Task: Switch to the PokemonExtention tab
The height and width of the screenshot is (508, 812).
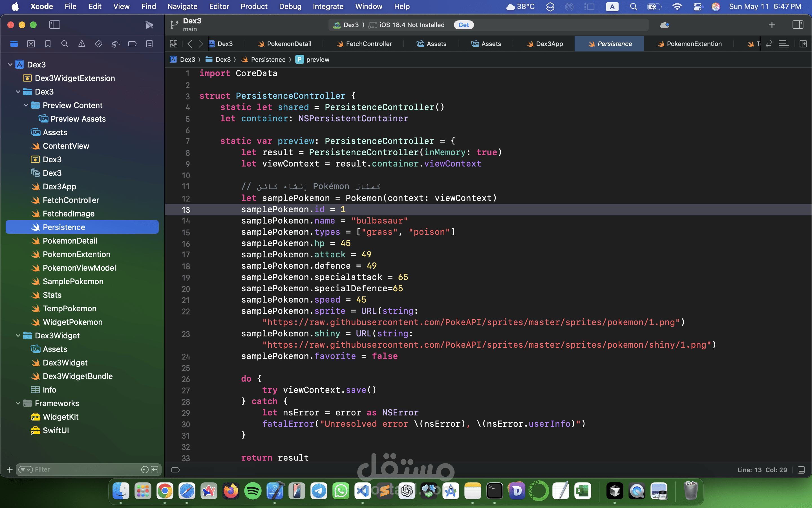Action: [689, 44]
